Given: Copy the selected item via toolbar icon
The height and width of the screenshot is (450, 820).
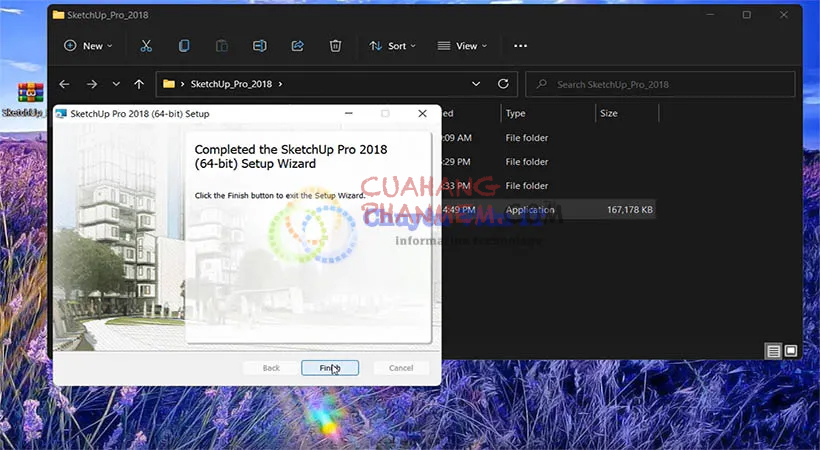Looking at the screenshot, I should click(x=184, y=46).
